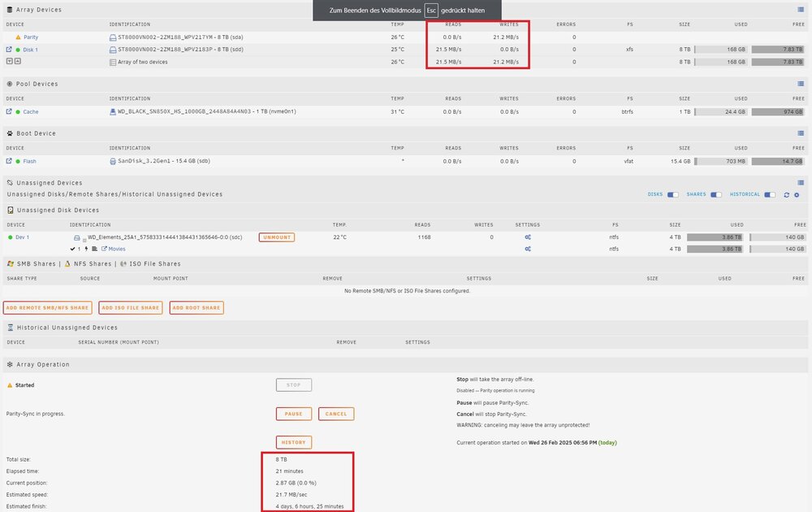Click Estimated finish 4 days, 6 hours text
The width and height of the screenshot is (812, 512).
309,506
